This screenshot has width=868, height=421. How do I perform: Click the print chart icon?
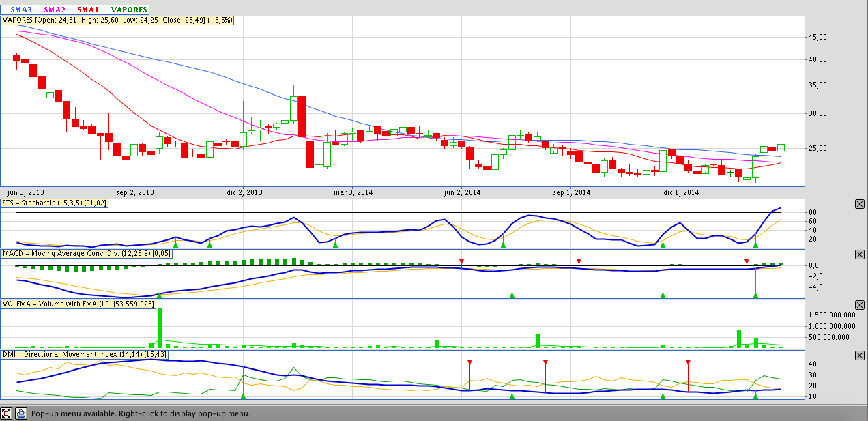pyautogui.click(x=21, y=413)
